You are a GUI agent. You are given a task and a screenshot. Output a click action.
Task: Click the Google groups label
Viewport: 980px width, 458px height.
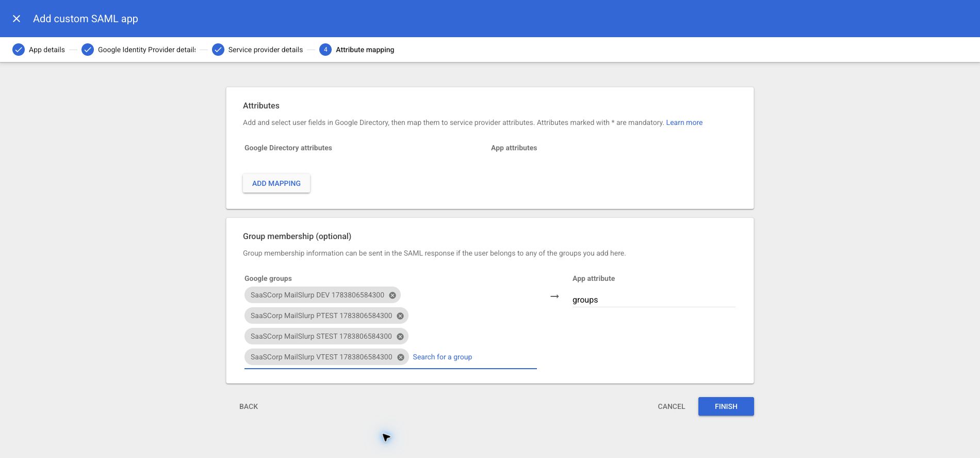click(x=268, y=278)
